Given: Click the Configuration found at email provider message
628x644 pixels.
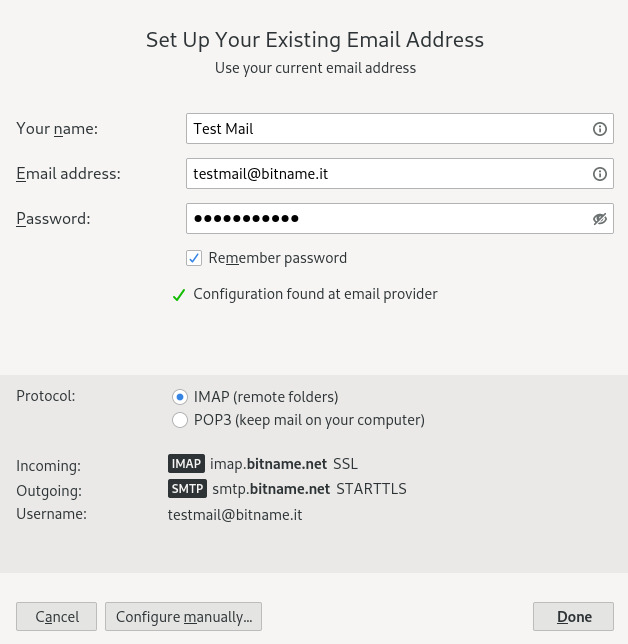Looking at the screenshot, I should point(315,294).
